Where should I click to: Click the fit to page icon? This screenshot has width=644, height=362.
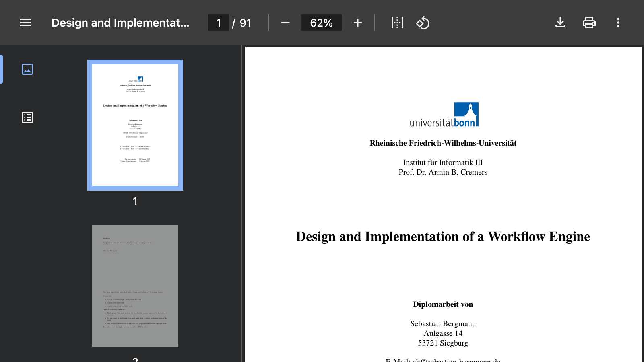point(397,23)
